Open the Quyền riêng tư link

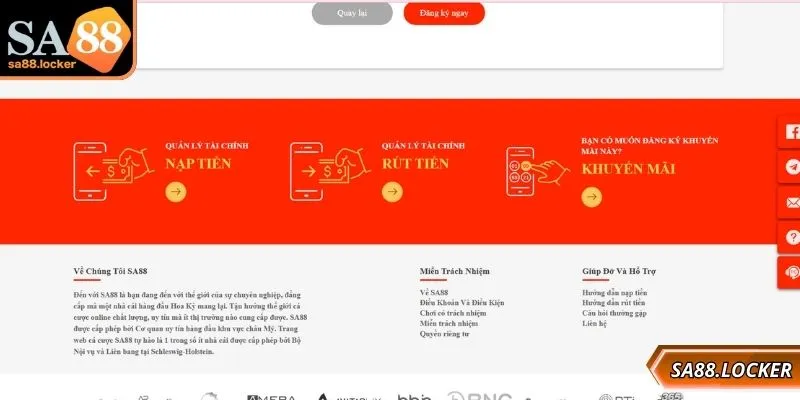(444, 334)
